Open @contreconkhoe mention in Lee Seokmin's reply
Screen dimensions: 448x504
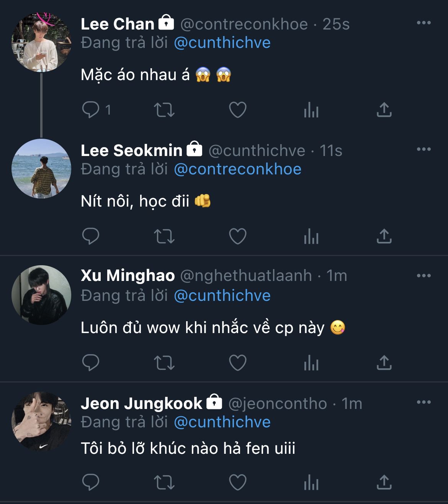pyautogui.click(x=237, y=169)
